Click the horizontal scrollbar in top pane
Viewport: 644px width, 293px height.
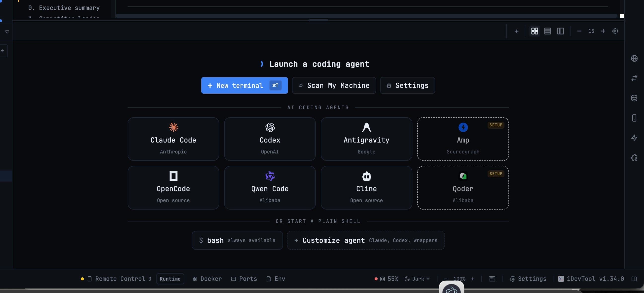[366, 16]
